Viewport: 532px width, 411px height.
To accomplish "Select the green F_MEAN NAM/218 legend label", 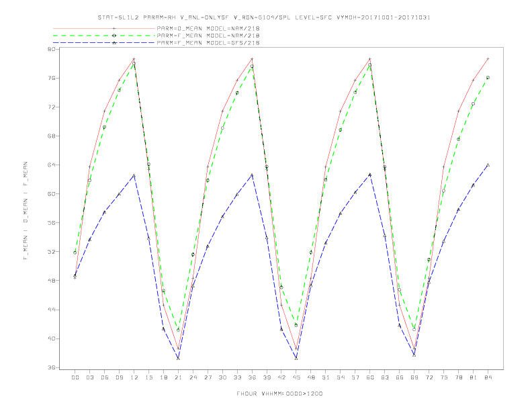I will (208, 36).
